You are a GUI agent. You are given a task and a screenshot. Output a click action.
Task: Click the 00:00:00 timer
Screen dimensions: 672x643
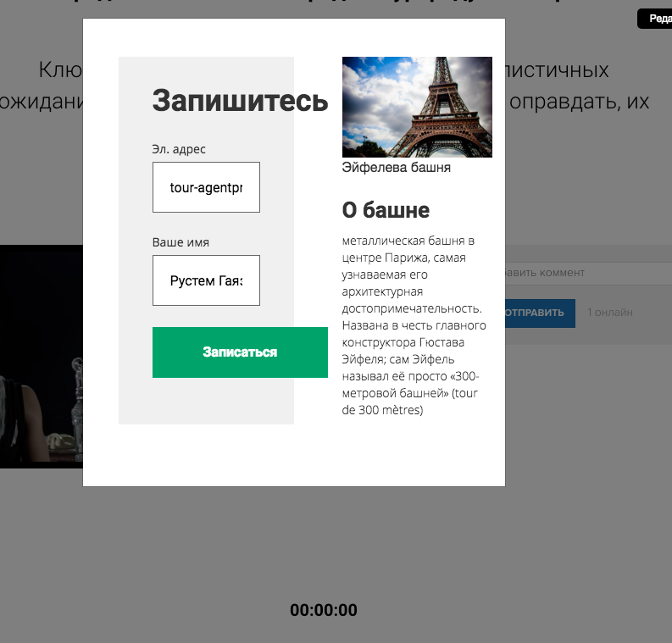click(324, 610)
